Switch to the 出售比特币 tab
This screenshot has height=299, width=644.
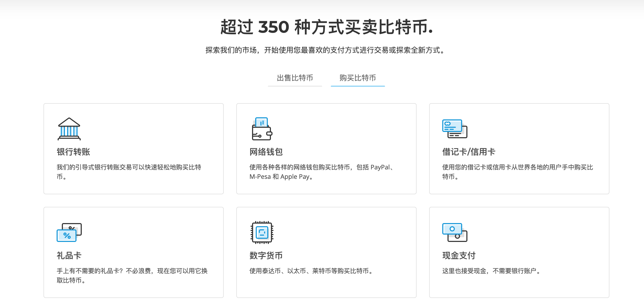(294, 78)
